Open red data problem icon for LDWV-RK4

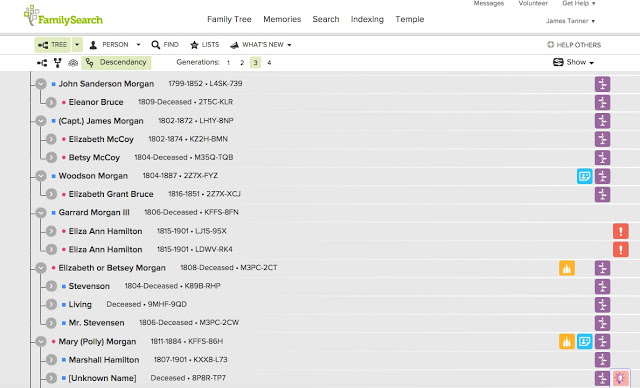point(621,250)
